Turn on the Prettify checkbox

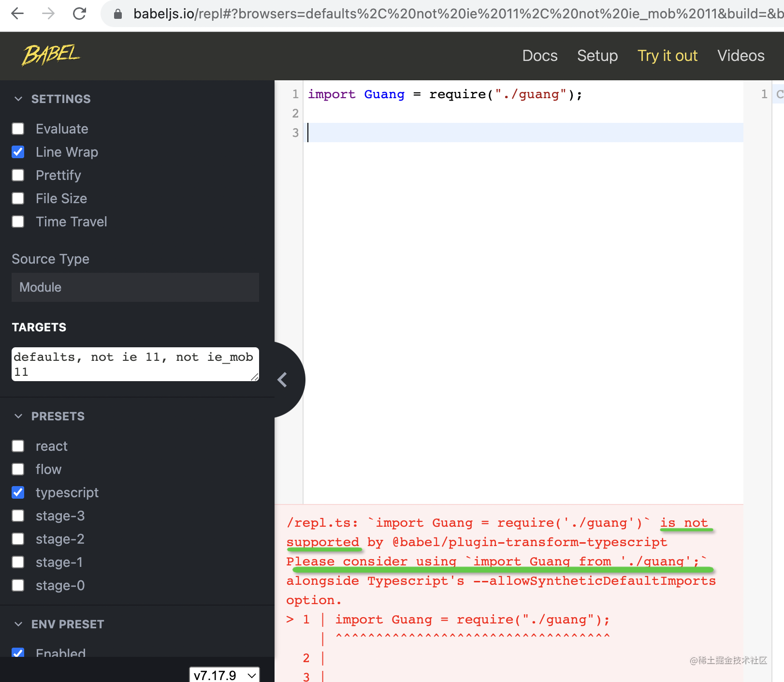tap(18, 175)
